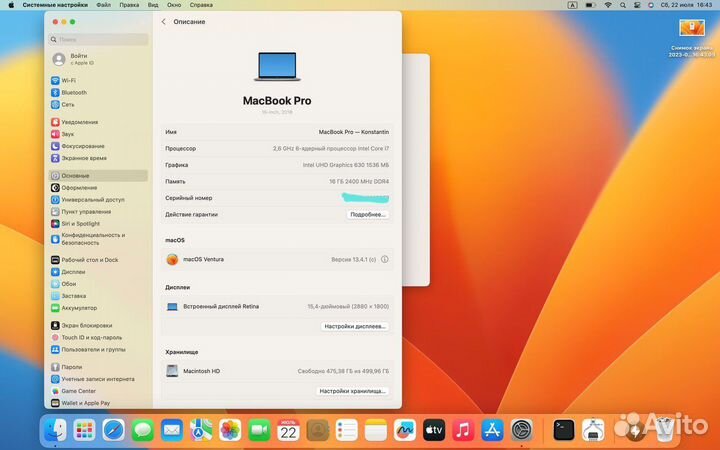Open Bluetooth settings in sidebar
720x450 pixels.
69,92
